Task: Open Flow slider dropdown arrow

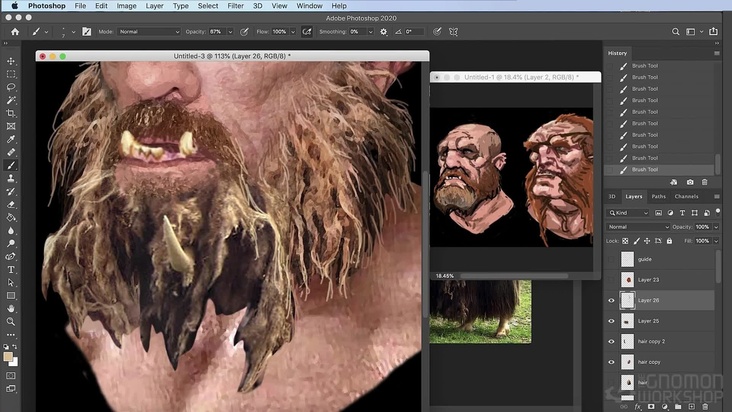Action: pyautogui.click(x=293, y=32)
